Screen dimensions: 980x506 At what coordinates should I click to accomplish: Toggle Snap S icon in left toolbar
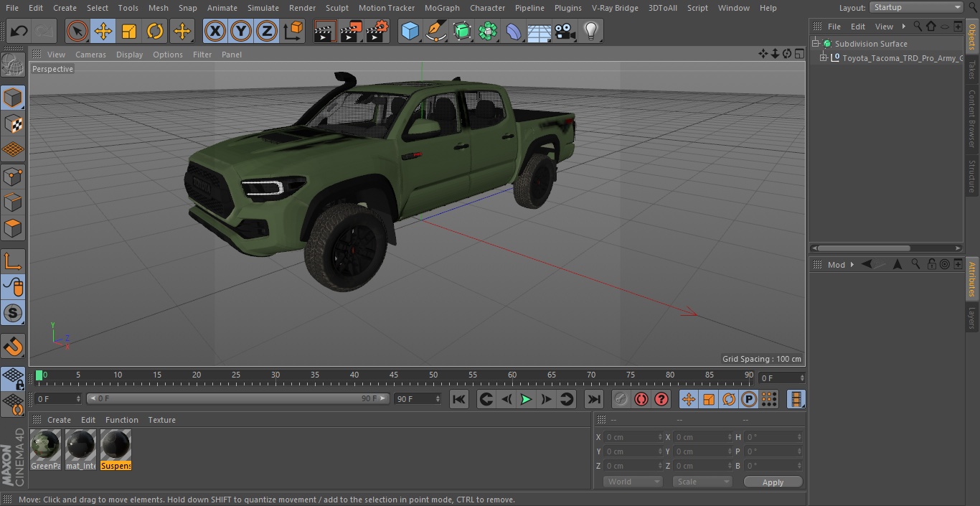(13, 313)
